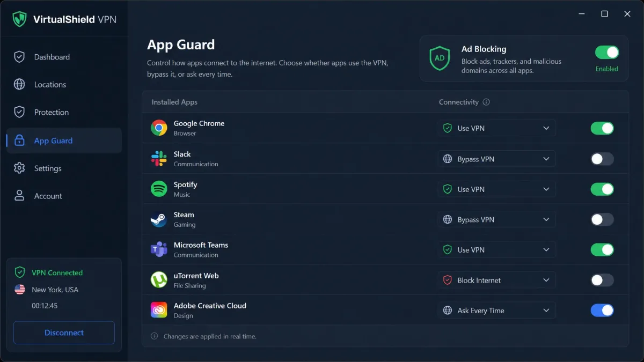Click the Spotify app icon

click(x=159, y=189)
